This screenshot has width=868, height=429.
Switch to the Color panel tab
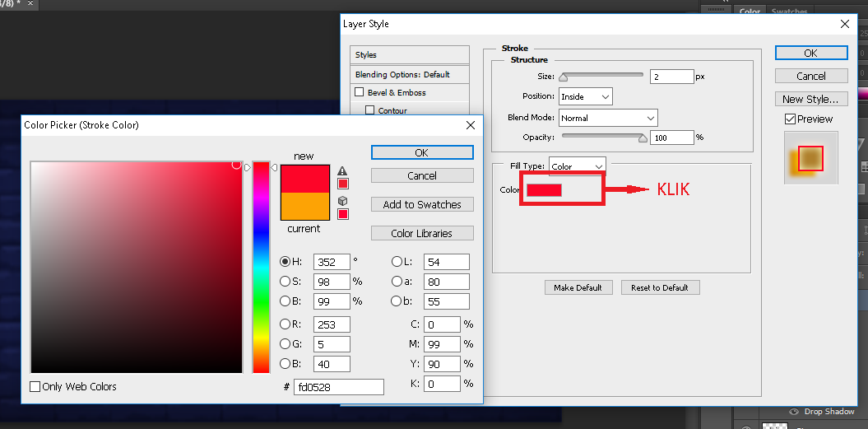tap(750, 11)
